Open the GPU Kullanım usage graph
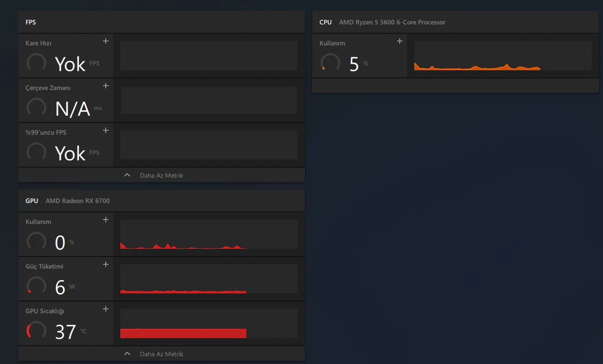603x364 pixels. pos(209,234)
